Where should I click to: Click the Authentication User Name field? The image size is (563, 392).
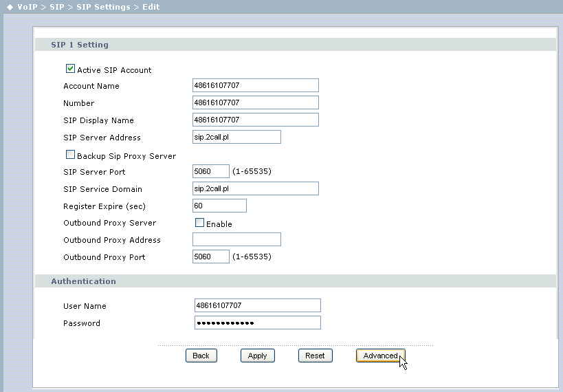(257, 305)
